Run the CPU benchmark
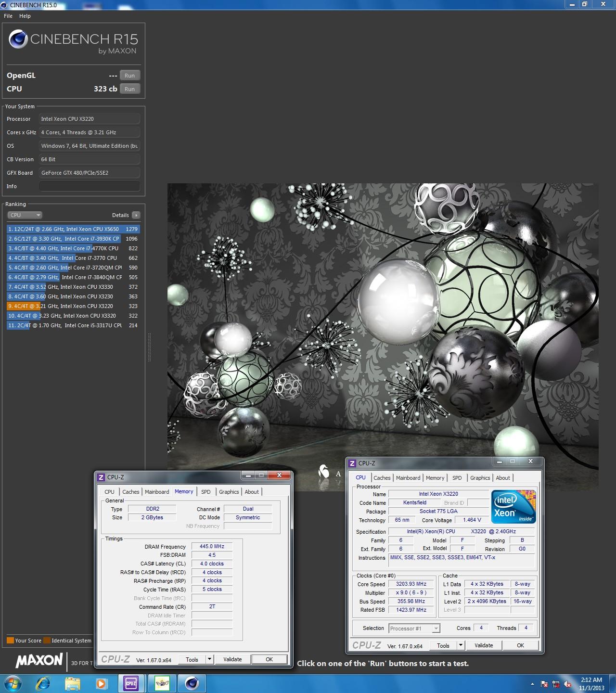616x693 pixels. tap(130, 89)
